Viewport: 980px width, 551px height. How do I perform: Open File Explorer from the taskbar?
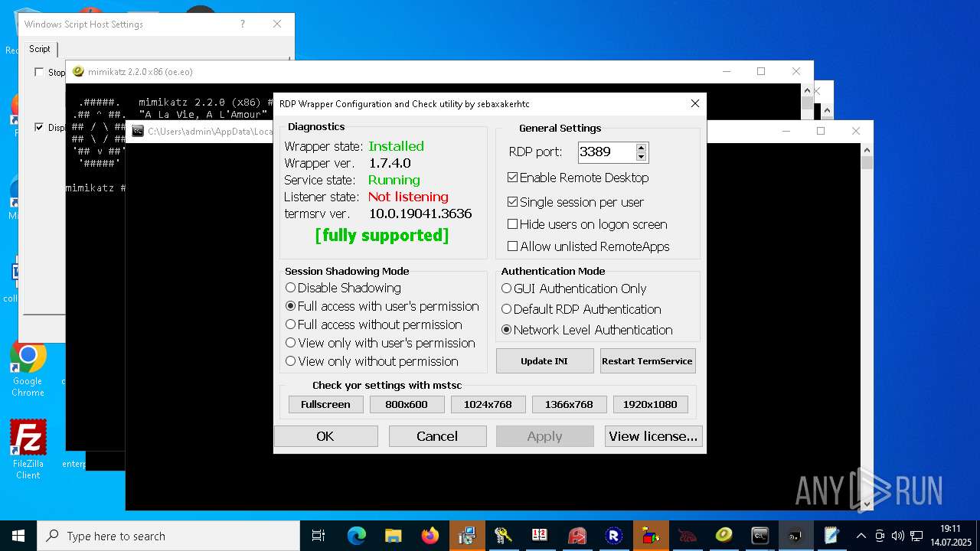coord(394,536)
